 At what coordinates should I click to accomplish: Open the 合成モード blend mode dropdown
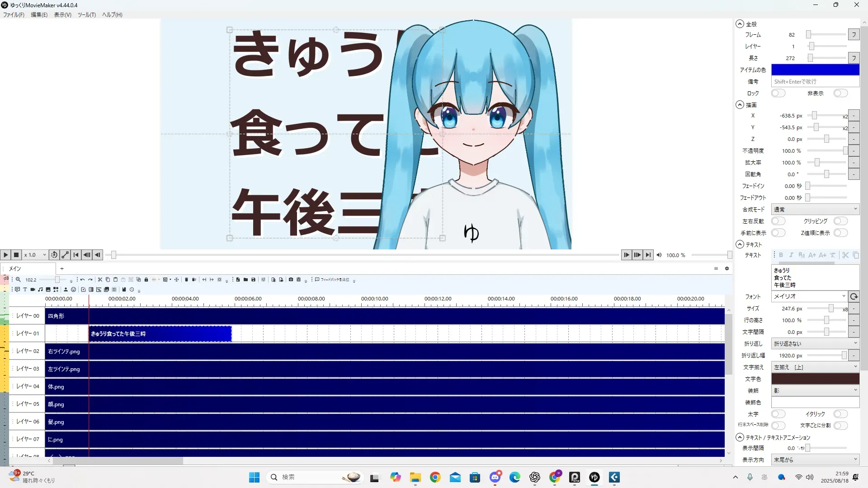point(815,210)
